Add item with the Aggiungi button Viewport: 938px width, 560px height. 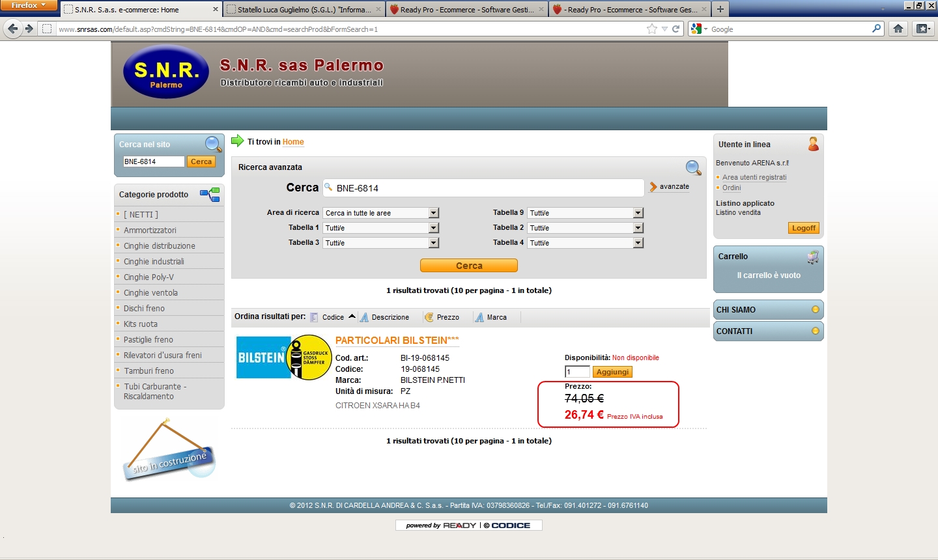click(613, 372)
